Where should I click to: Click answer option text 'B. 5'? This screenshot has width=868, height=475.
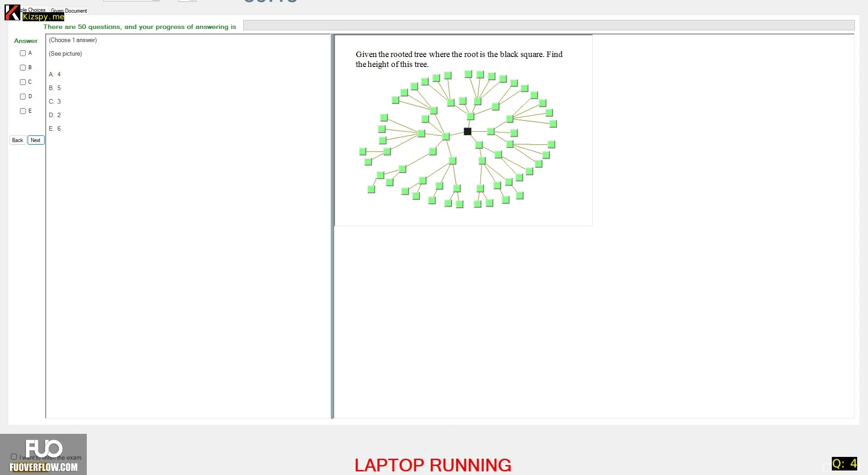(x=55, y=88)
